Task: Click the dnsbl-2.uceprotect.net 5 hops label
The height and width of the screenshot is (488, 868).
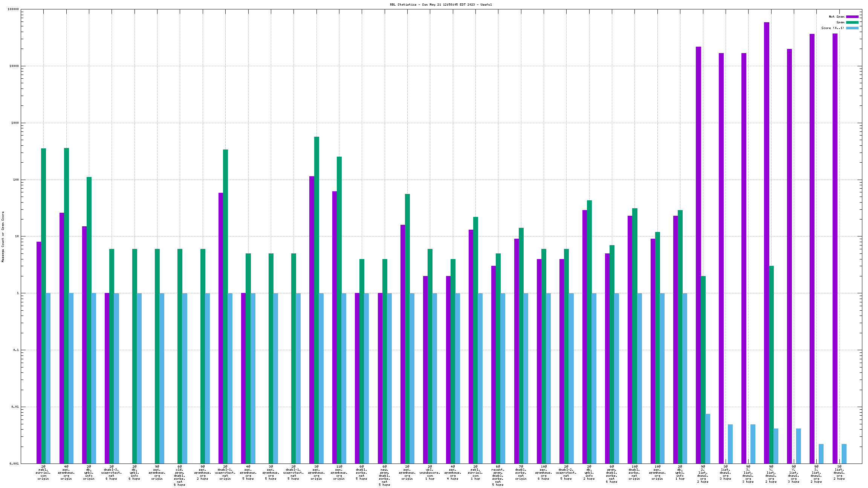Action: click(566, 473)
